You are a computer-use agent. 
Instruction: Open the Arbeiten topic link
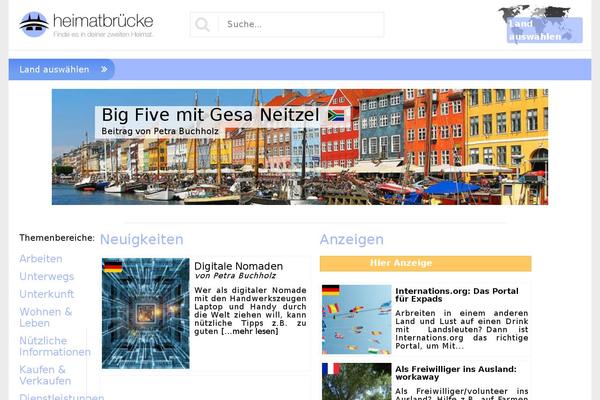(x=41, y=259)
